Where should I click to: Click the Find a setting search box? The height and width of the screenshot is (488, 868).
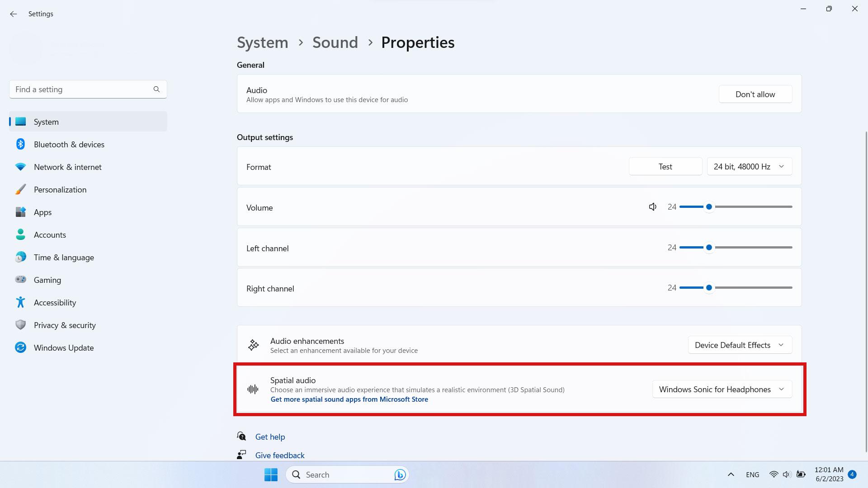pyautogui.click(x=88, y=89)
